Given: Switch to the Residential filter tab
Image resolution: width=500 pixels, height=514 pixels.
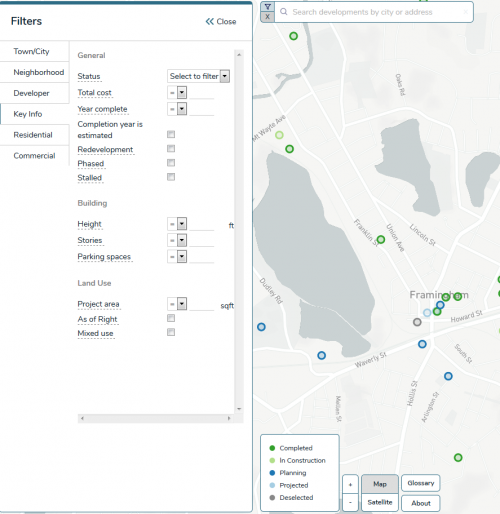Looking at the screenshot, I should 34,135.
